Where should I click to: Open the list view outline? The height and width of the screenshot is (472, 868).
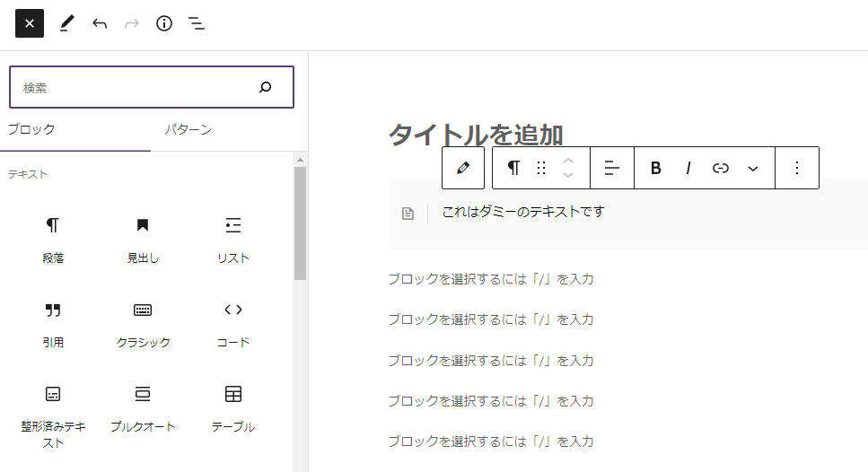click(x=197, y=23)
